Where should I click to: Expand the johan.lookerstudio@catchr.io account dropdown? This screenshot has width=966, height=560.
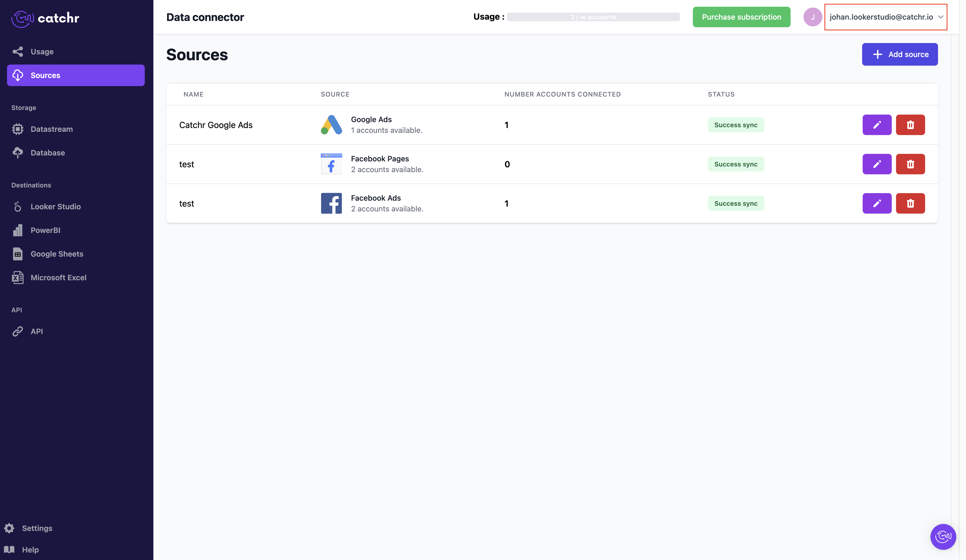coord(886,17)
